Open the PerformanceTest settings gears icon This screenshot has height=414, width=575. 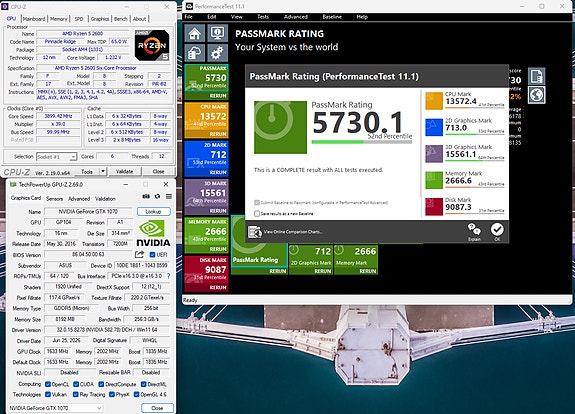tap(217, 53)
